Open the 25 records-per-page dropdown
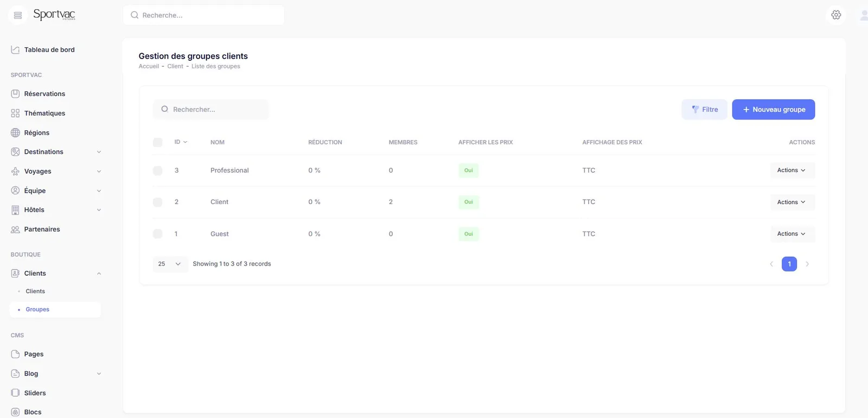 [170, 264]
